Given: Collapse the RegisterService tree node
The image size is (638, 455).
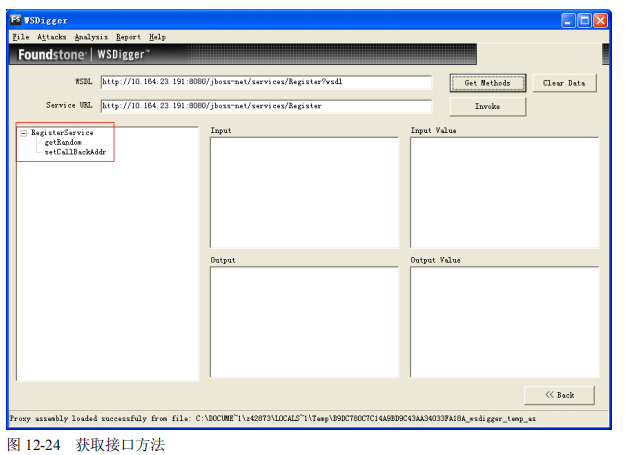Looking at the screenshot, I should tap(24, 133).
